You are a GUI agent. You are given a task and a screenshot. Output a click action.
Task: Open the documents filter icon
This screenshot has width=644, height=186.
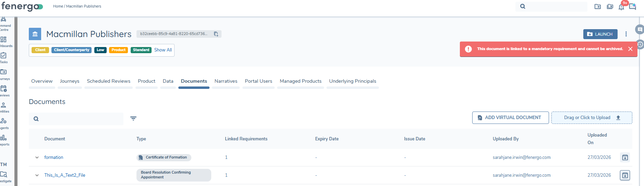133,118
